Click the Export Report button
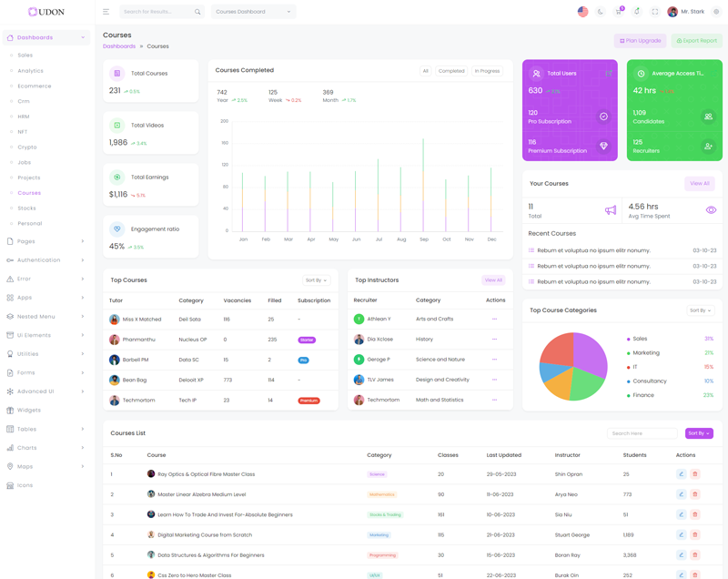 [696, 41]
